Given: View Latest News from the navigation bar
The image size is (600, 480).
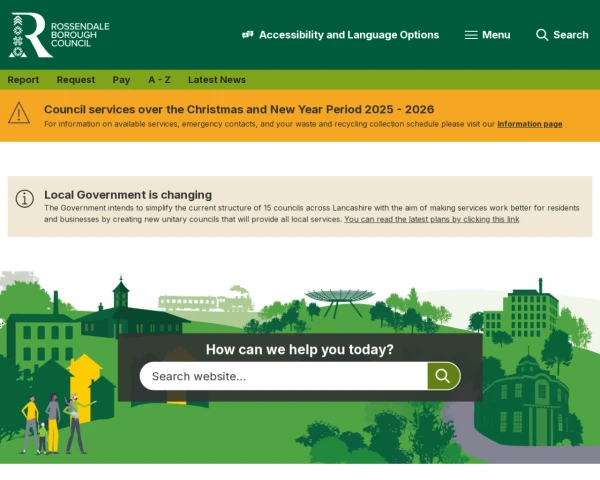Looking at the screenshot, I should [x=217, y=80].
